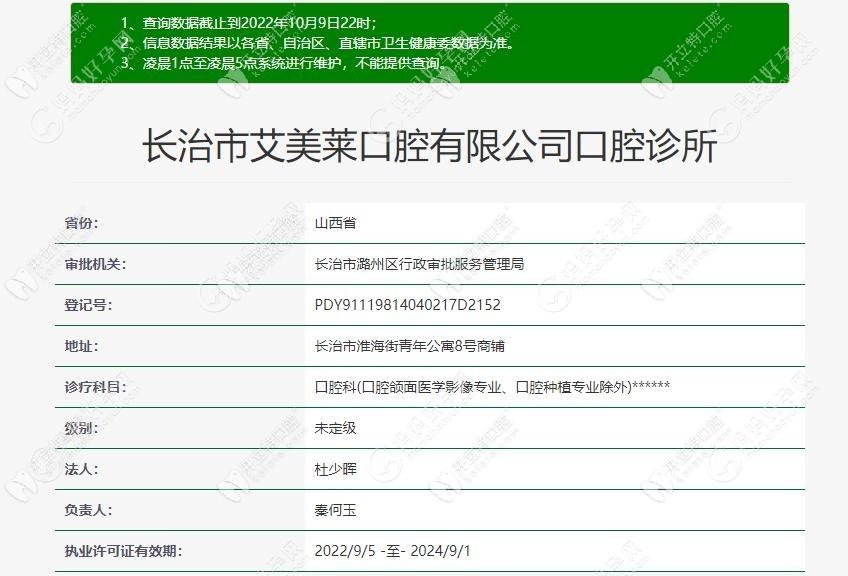The width and height of the screenshot is (848, 576).
Task: Click the label 诊疗科目:
Action: point(95,387)
